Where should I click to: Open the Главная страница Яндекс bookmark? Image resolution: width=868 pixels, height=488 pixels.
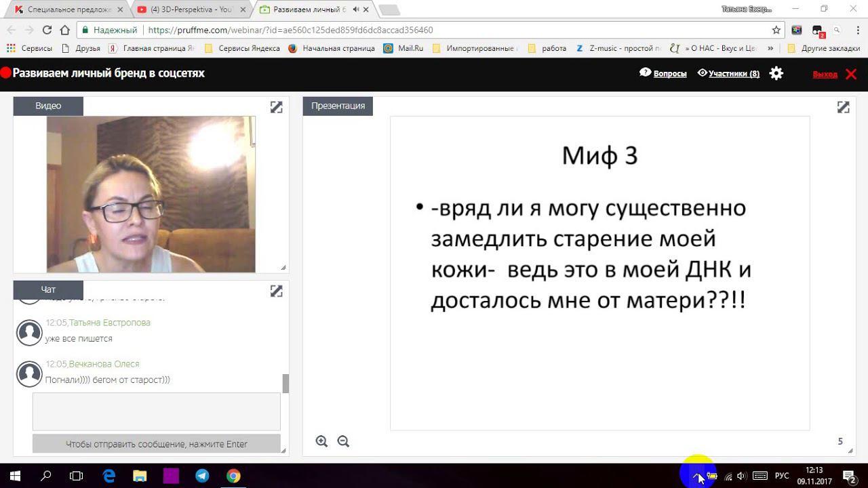click(151, 48)
